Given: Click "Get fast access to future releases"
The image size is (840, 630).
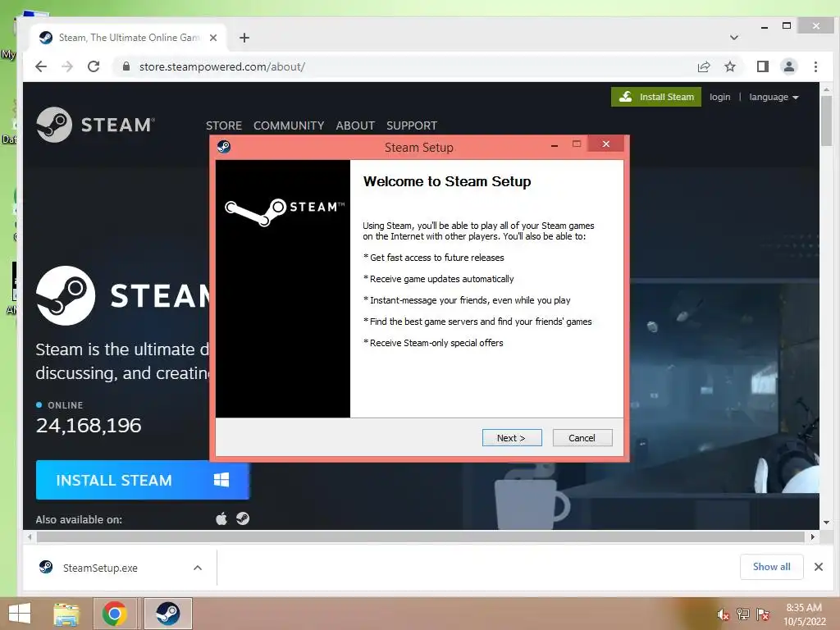Looking at the screenshot, I should click(x=436, y=258).
